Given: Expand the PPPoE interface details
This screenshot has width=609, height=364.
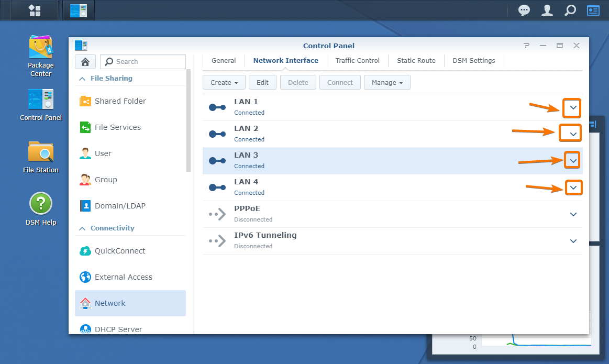Looking at the screenshot, I should point(573,214).
